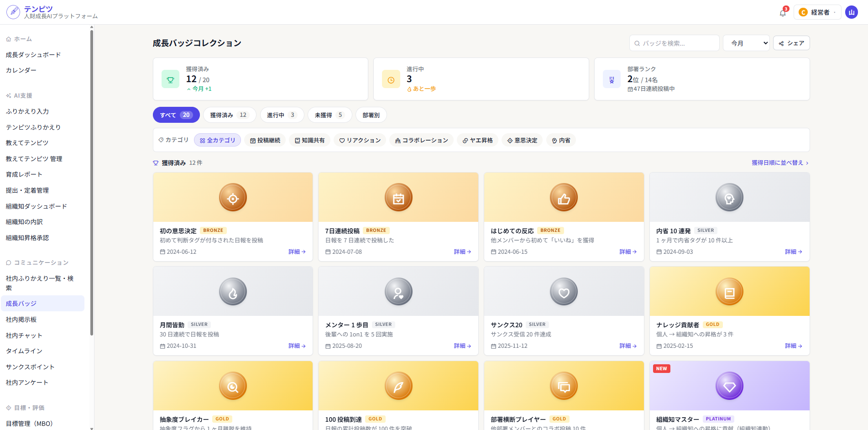Toggle the ヤエ昇格 category filter
868x430 pixels.
(x=478, y=140)
